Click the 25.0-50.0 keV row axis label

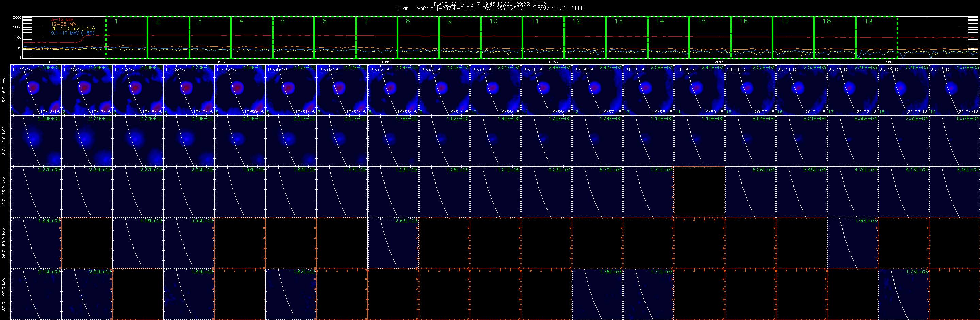click(4, 243)
